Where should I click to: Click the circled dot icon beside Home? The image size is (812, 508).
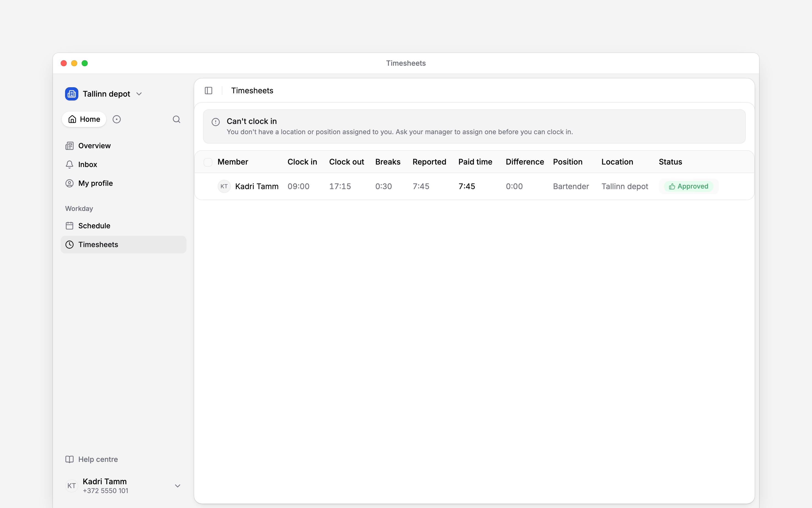tap(116, 119)
